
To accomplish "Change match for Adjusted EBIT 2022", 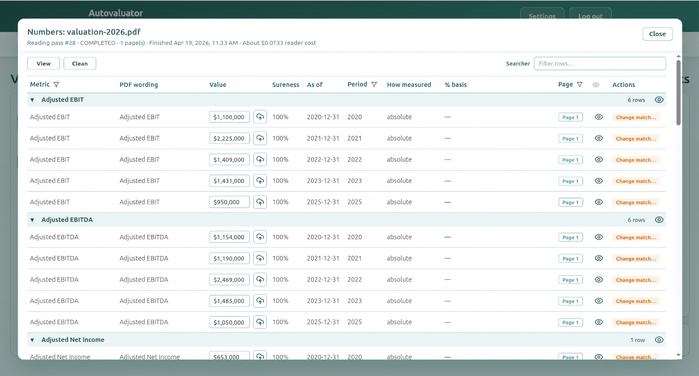I will (x=636, y=160).
